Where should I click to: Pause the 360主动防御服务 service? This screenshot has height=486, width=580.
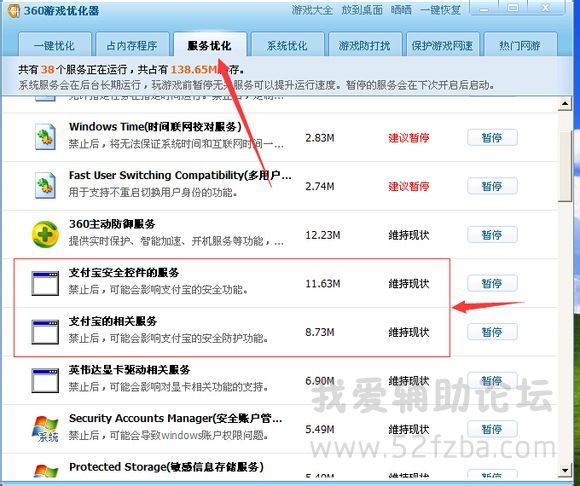(492, 235)
